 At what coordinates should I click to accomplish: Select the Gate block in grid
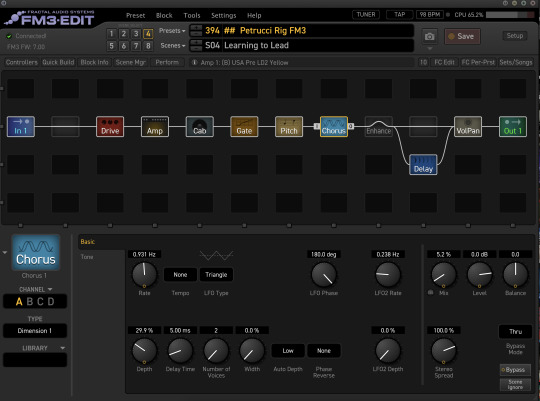244,126
